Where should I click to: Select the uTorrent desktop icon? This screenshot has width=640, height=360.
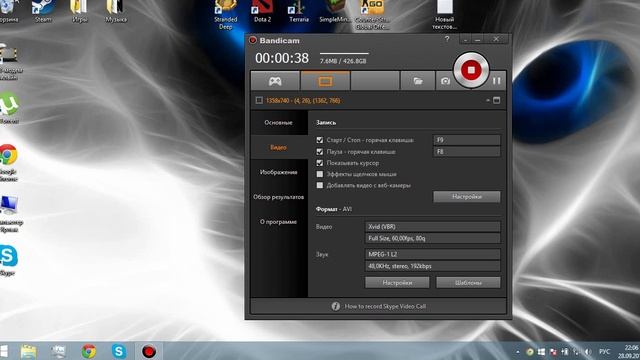pyautogui.click(x=9, y=108)
